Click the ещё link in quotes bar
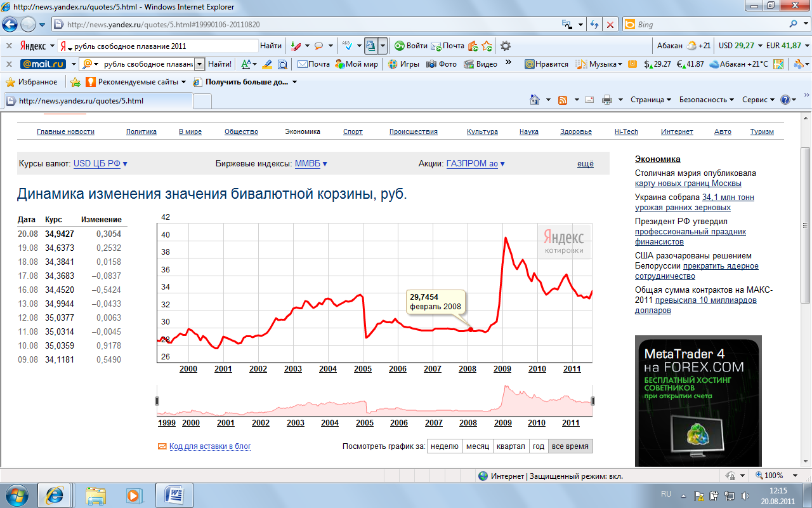812x508 pixels. tap(586, 164)
